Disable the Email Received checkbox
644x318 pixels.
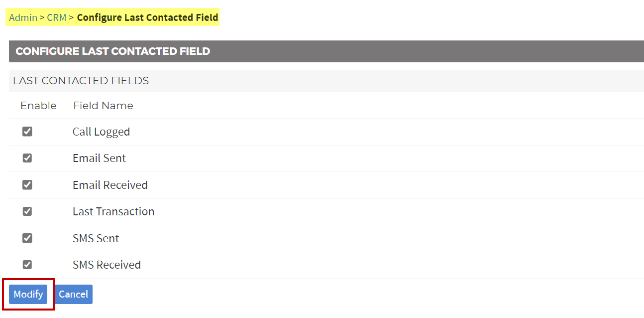pyautogui.click(x=27, y=185)
